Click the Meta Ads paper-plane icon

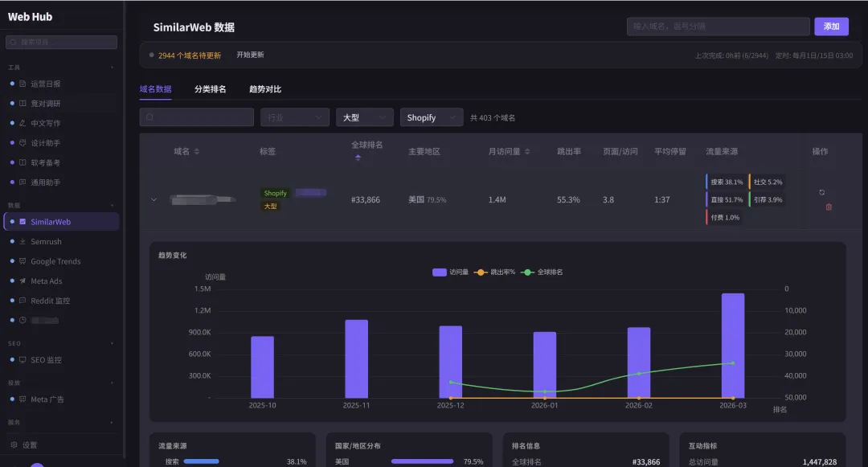tap(23, 281)
